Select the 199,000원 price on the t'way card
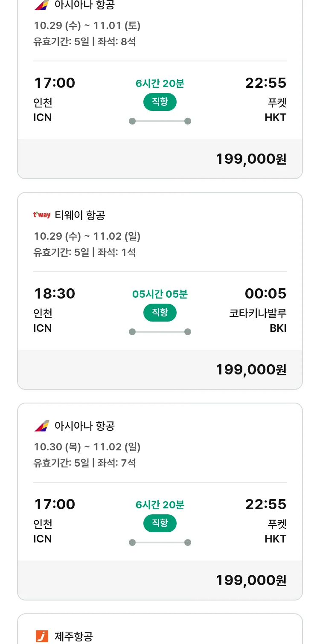The width and height of the screenshot is (320, 644). point(251,369)
